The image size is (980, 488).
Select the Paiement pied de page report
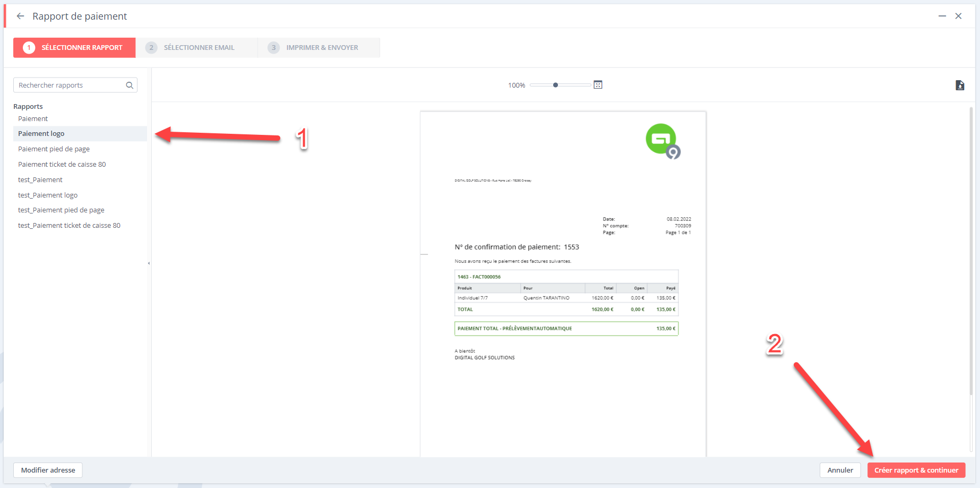click(80, 149)
